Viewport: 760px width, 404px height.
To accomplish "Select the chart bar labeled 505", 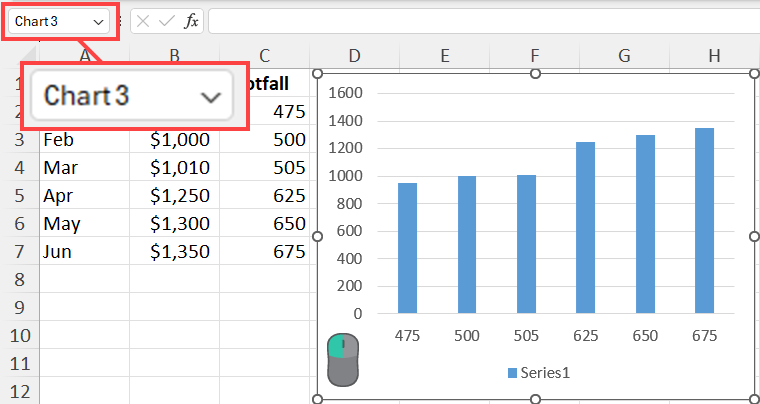I will coord(526,244).
